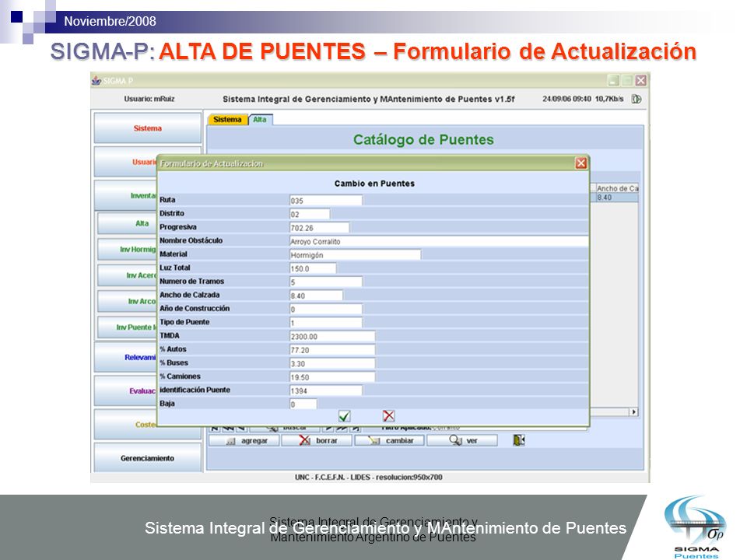Switch to the Sistema tab
This screenshot has height=560, width=747.
227,120
